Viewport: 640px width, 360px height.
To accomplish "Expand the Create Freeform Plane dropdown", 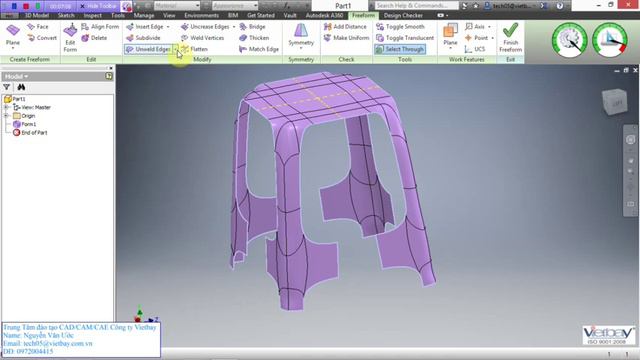I will [13, 49].
